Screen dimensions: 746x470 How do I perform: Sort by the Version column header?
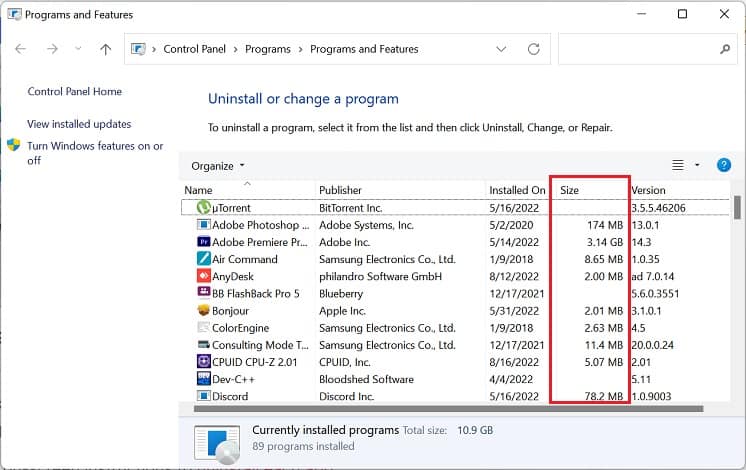click(x=648, y=190)
